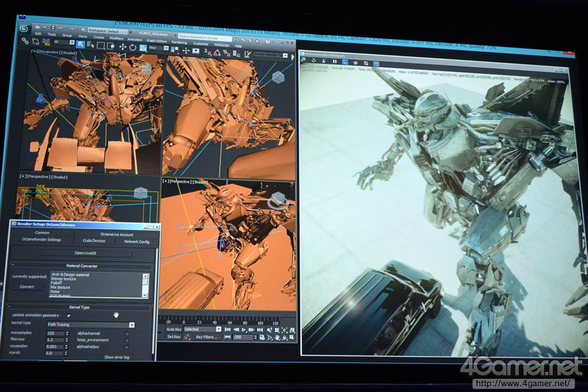Activate the Rotate tool in toolbar
This screenshot has height=392, width=588.
(x=133, y=46)
